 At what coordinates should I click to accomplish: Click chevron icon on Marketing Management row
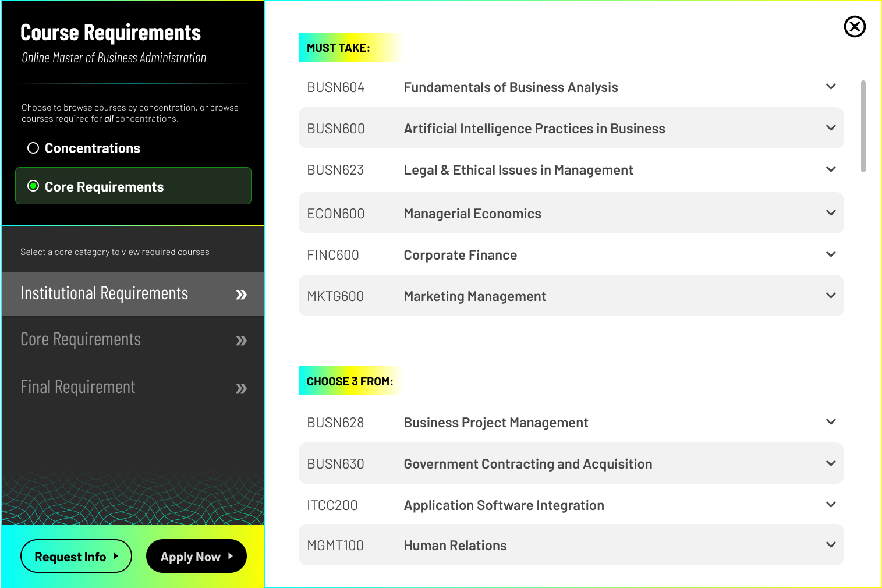pyautogui.click(x=831, y=296)
